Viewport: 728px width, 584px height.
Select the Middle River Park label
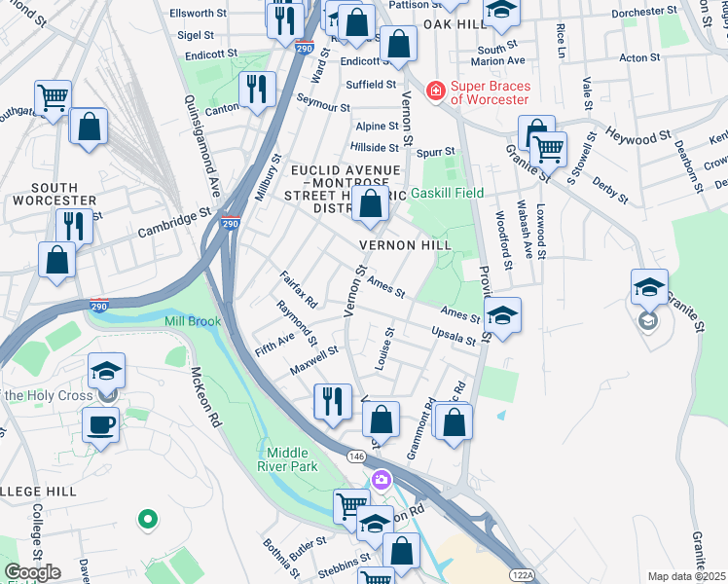287,459
